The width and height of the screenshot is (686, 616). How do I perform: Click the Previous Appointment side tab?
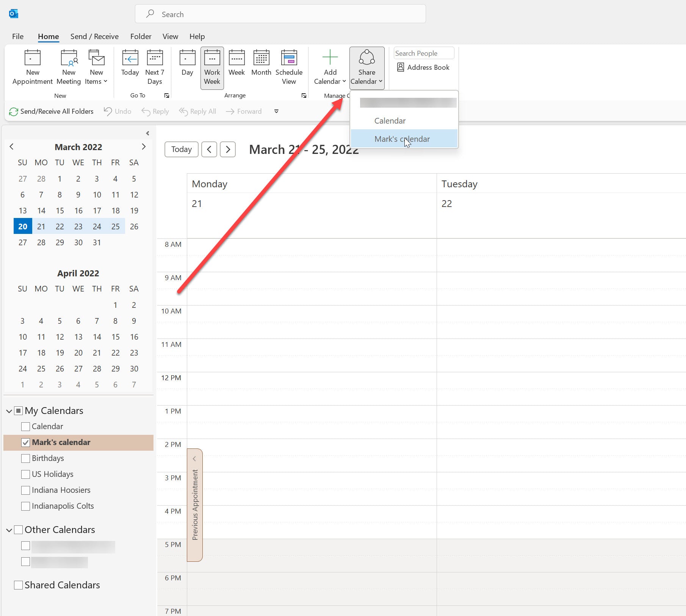coord(195,505)
